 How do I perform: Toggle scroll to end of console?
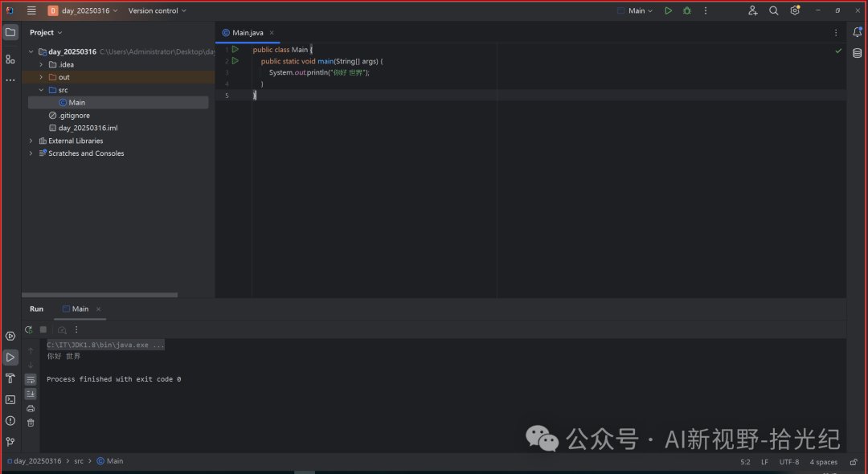point(31,394)
